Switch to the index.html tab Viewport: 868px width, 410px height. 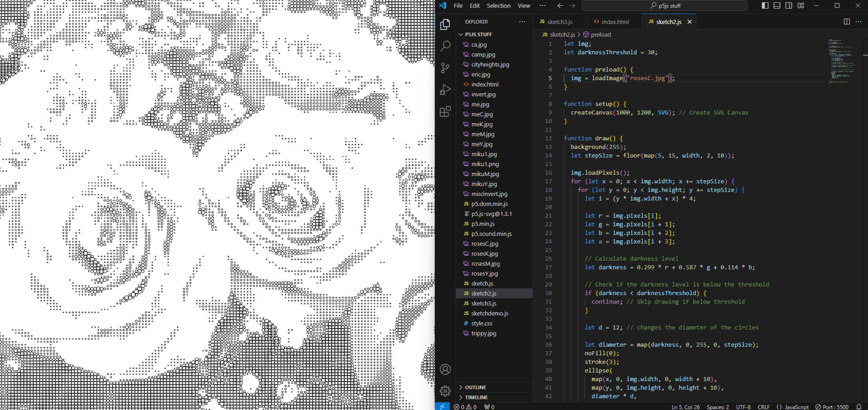(615, 22)
